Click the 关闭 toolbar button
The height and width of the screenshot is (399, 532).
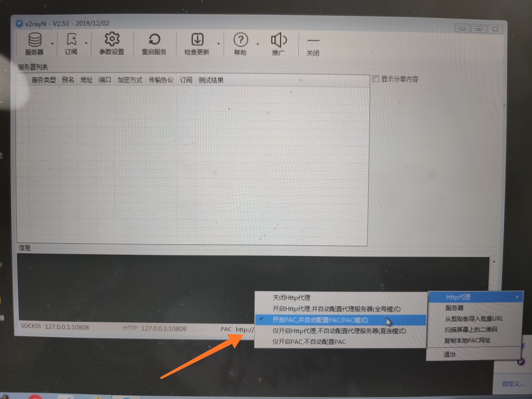(313, 47)
